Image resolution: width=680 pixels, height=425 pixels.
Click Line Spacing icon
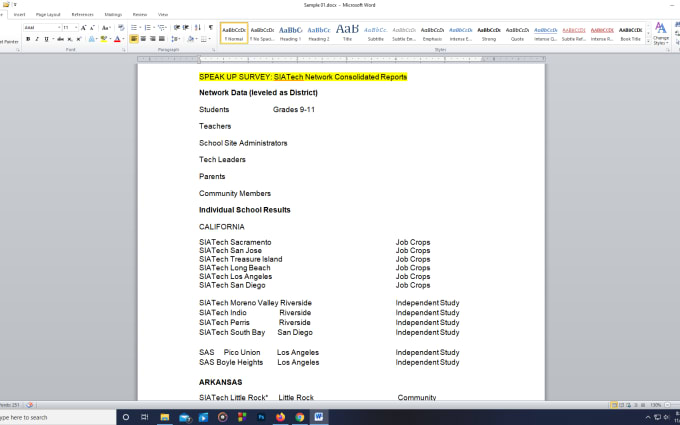pos(174,39)
